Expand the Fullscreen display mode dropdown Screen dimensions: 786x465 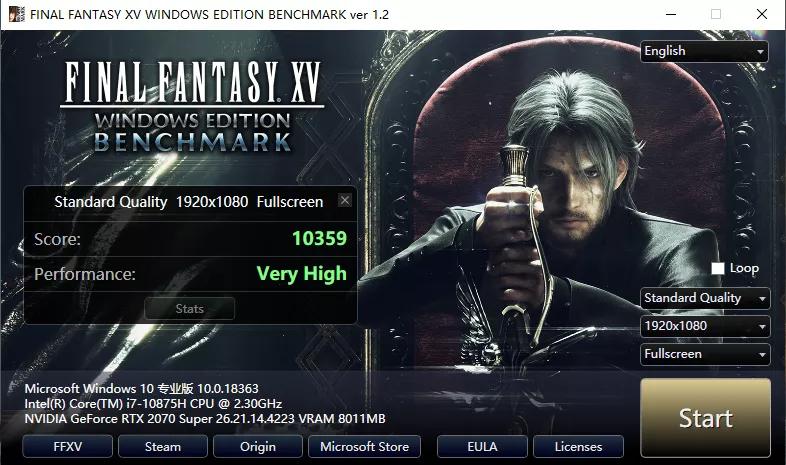705,354
